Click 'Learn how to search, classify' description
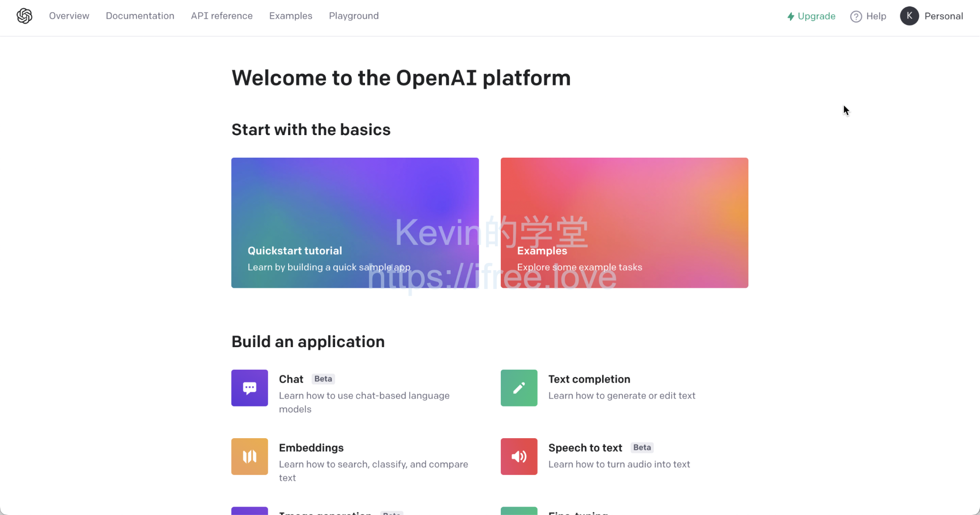The image size is (980, 515). 373,470
